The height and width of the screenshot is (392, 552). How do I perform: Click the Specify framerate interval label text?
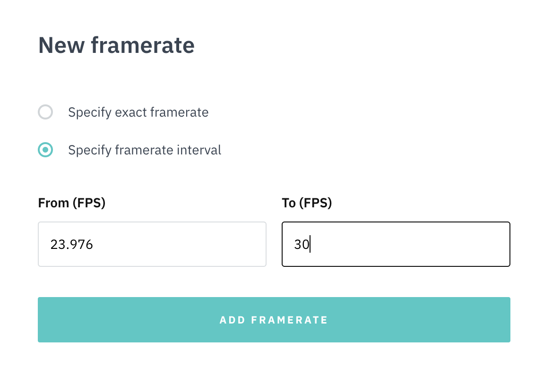(145, 150)
